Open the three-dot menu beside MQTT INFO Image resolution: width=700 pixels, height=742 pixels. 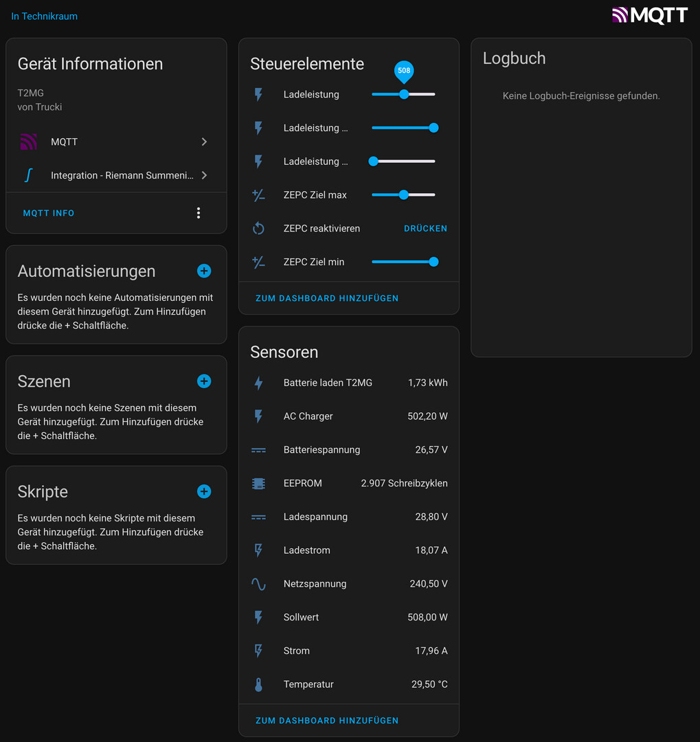[x=199, y=213]
